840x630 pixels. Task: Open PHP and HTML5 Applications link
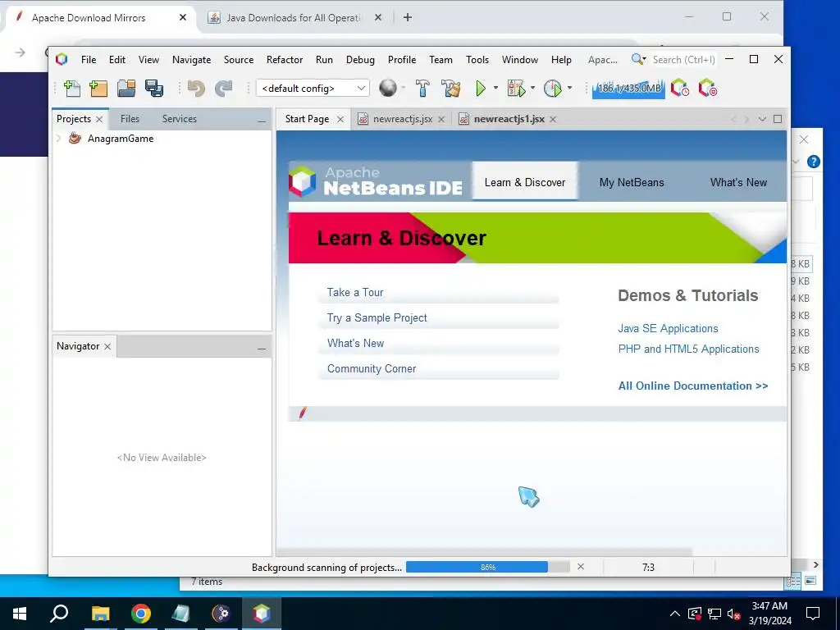pos(688,349)
